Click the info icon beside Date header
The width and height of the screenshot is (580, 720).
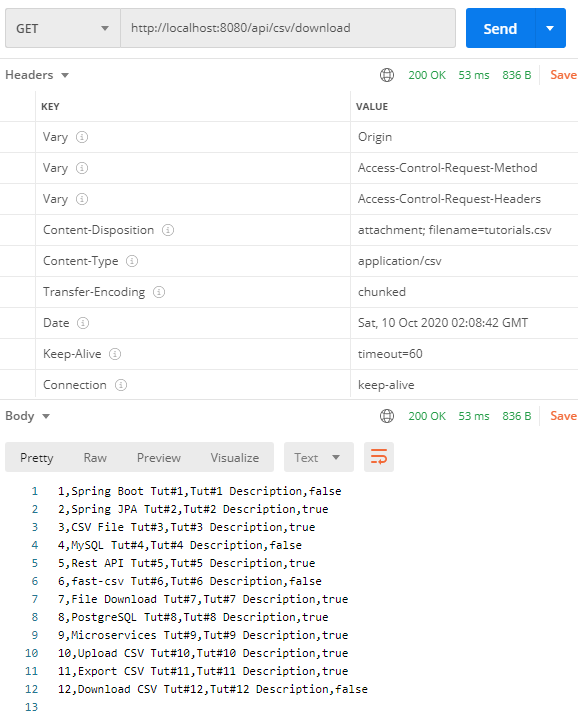pos(83,323)
